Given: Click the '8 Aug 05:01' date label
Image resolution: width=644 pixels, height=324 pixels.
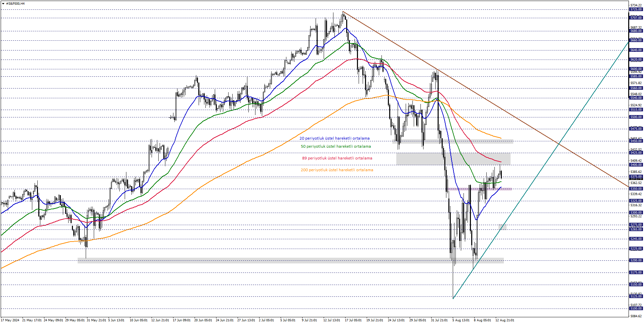Looking at the screenshot, I should tap(482, 320).
